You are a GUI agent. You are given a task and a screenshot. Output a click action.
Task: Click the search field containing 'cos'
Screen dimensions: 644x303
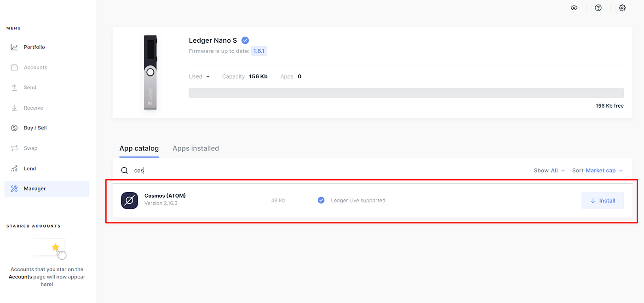322,170
